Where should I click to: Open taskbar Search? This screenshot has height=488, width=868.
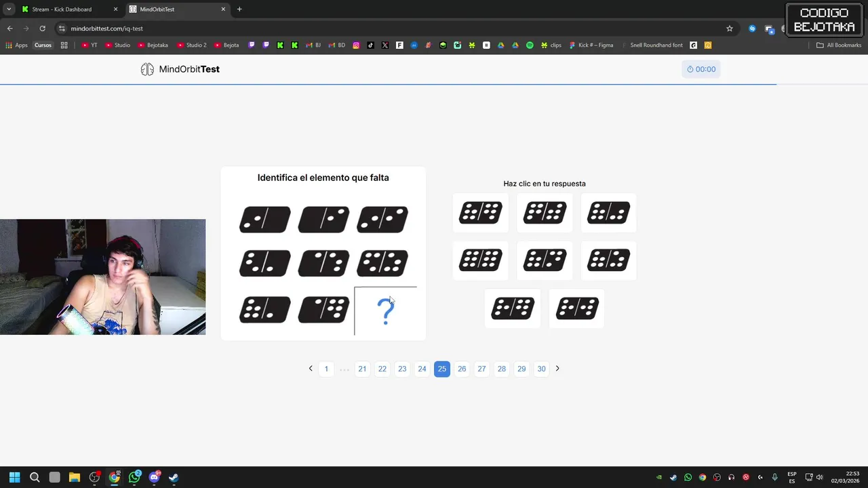(x=35, y=477)
